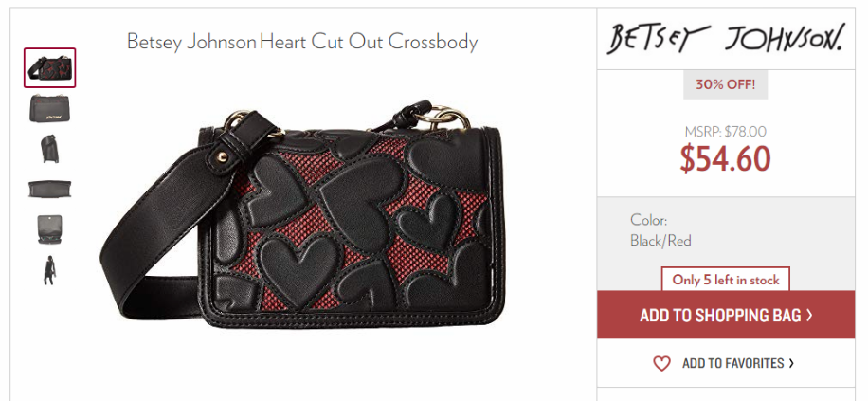Click the Betsey Johnson Heart Cut Out Crossbody title

click(x=302, y=42)
